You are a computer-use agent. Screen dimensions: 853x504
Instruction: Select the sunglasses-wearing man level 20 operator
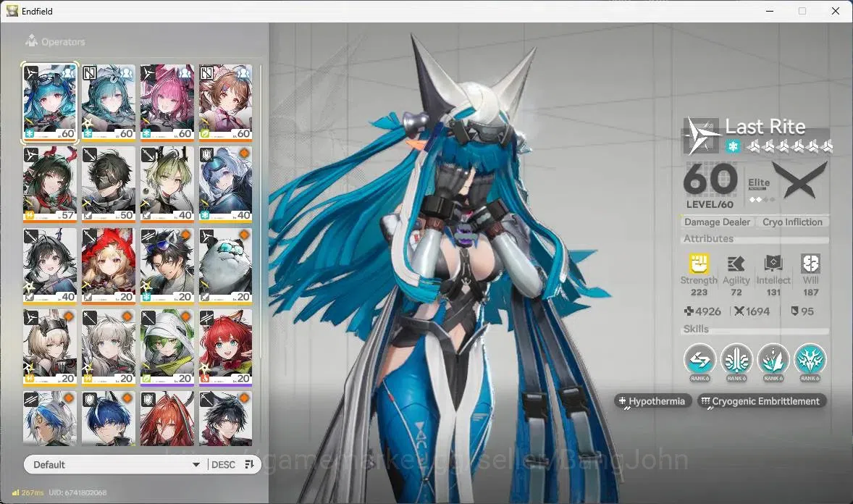coord(167,266)
